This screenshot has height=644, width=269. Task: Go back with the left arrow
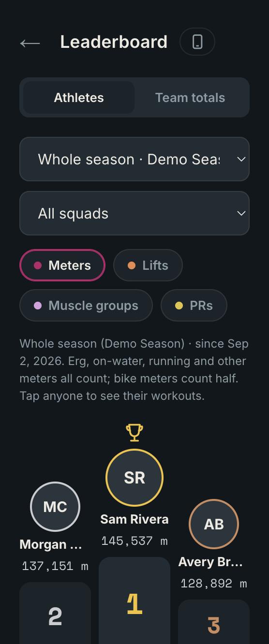pyautogui.click(x=30, y=43)
